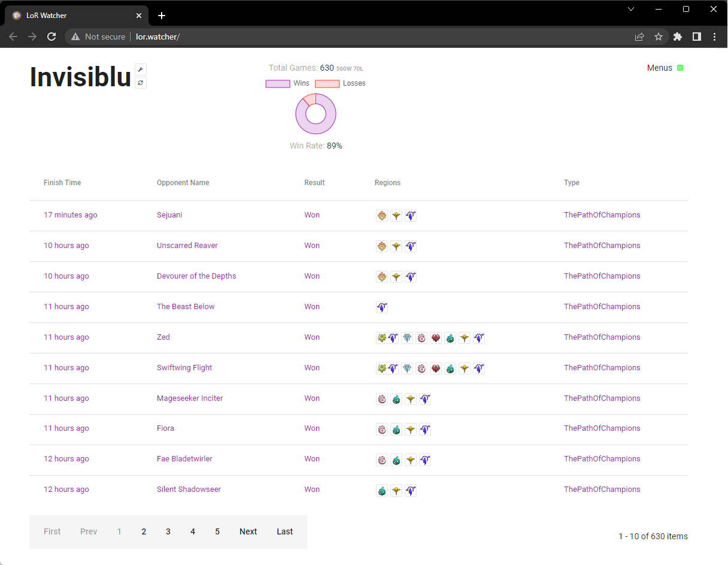Reload the page with Chrome's reload button
The height and width of the screenshot is (565, 728).
pyautogui.click(x=51, y=37)
